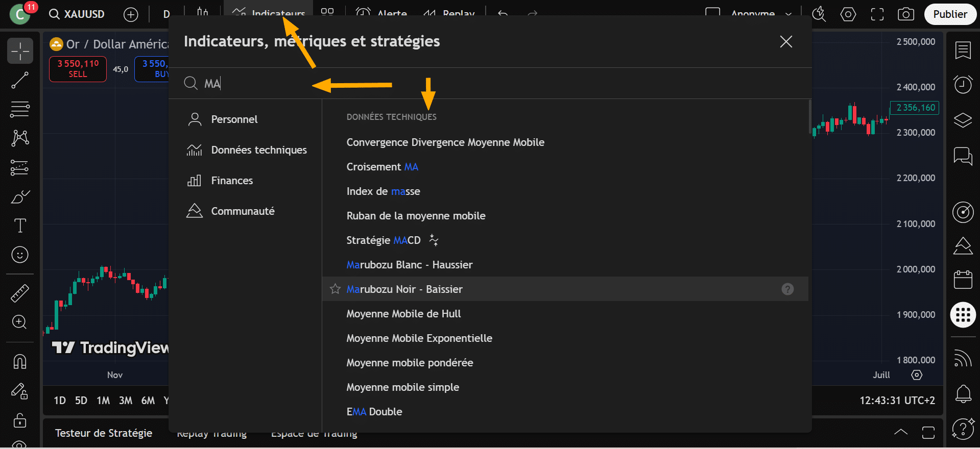Open the Testeur de Stratégie tab
This screenshot has width=980, height=449.
[104, 433]
